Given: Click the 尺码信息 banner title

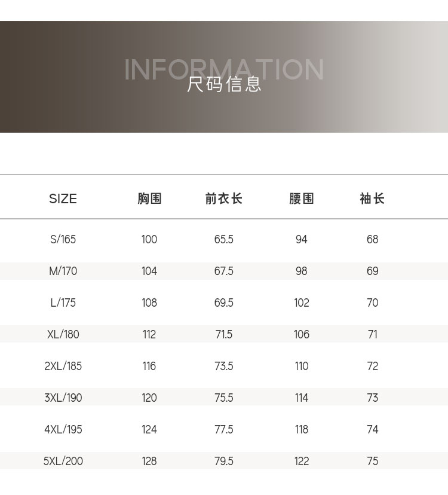Looking at the screenshot, I should pos(224,84).
